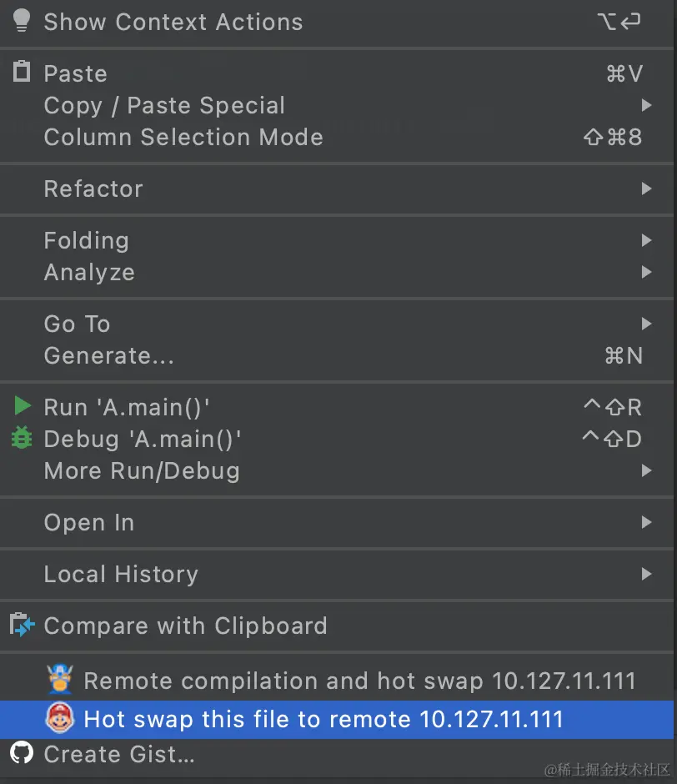Image resolution: width=677 pixels, height=784 pixels.
Task: Open Local History submenu
Action: [x=121, y=575]
